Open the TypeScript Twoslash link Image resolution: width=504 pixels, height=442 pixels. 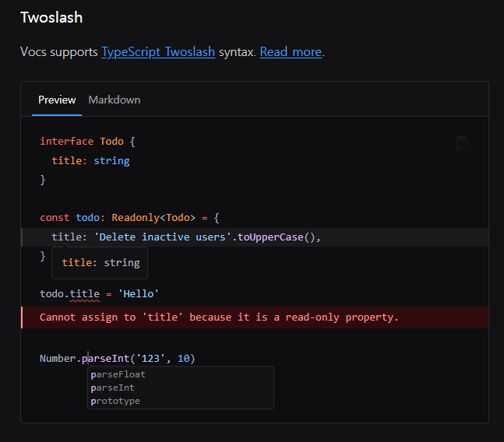click(158, 52)
